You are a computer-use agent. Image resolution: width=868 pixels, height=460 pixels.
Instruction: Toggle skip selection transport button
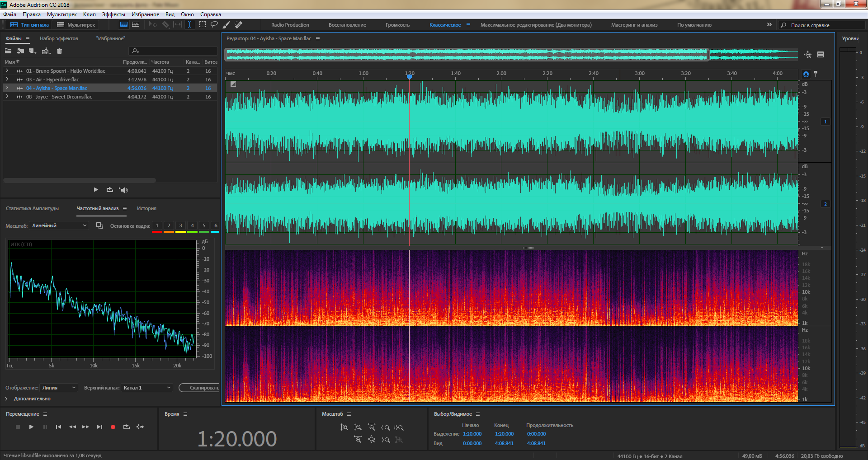coord(140,427)
